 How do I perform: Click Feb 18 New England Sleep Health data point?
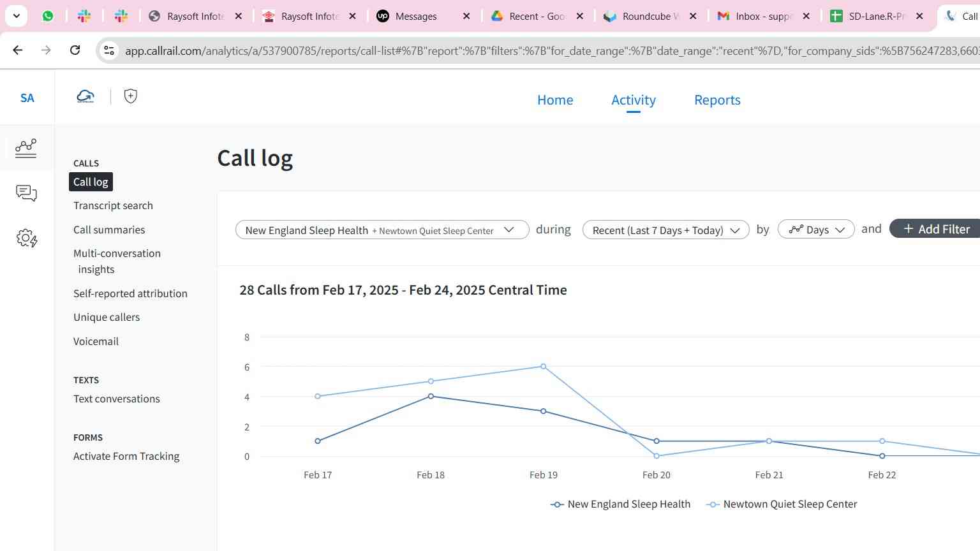(x=431, y=396)
